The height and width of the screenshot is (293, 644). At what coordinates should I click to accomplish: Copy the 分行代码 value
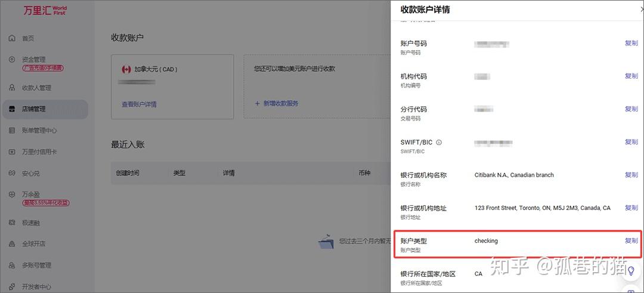(631, 109)
